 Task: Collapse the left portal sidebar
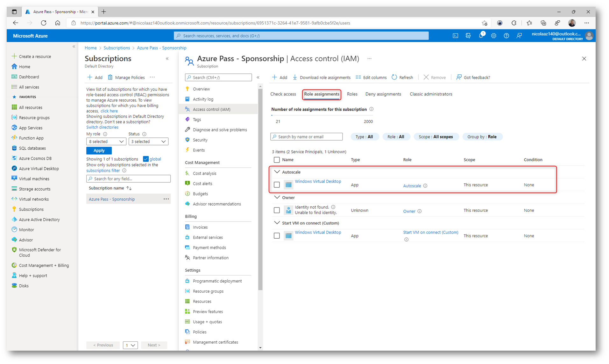74,46
